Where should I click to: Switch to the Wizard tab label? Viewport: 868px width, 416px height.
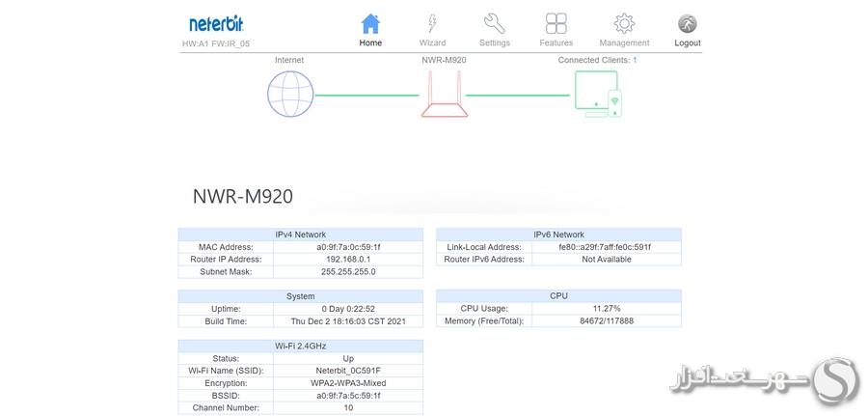point(432,42)
